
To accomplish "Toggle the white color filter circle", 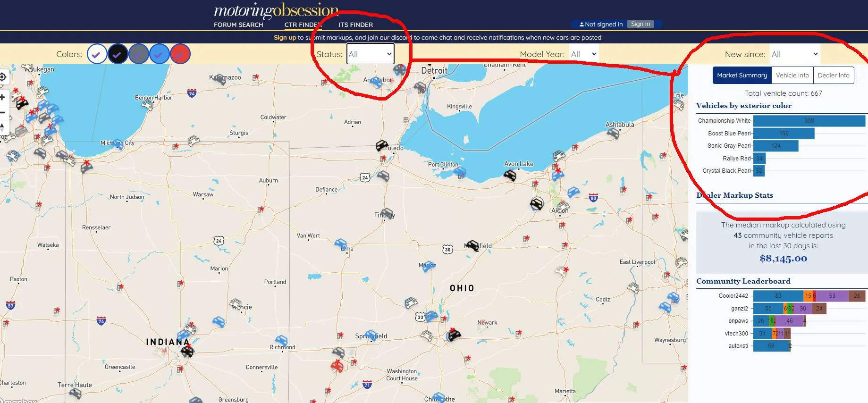I will [x=96, y=54].
